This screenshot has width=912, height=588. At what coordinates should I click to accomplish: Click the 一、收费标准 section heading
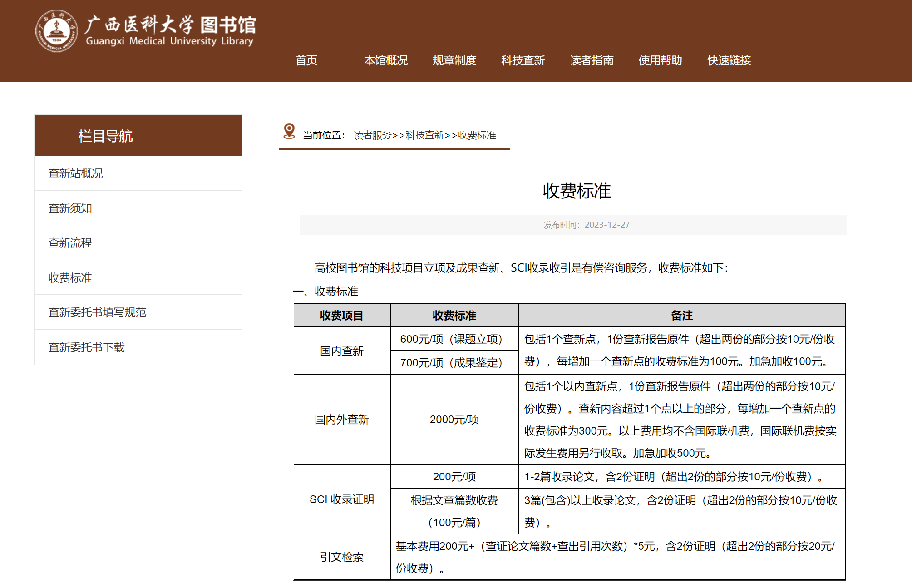point(325,292)
